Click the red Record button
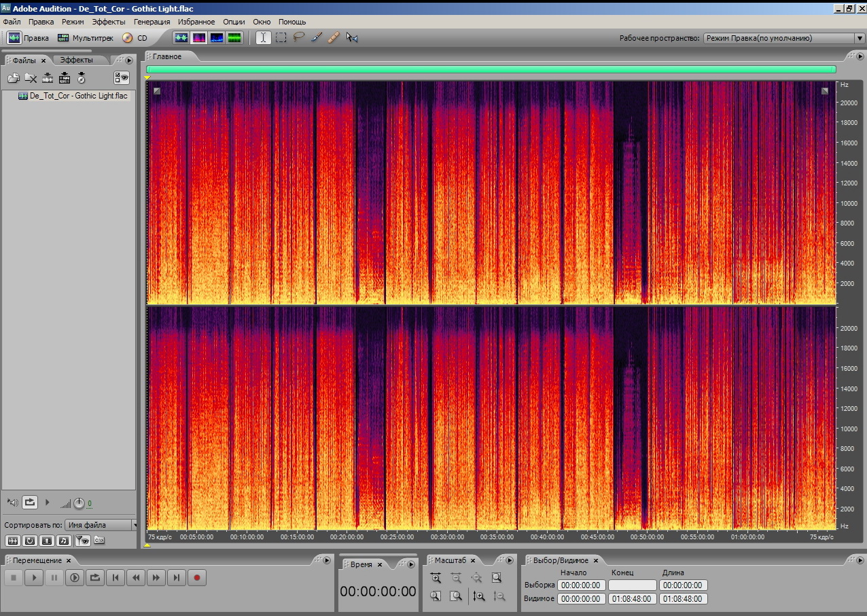The width and height of the screenshot is (867, 616). (197, 578)
